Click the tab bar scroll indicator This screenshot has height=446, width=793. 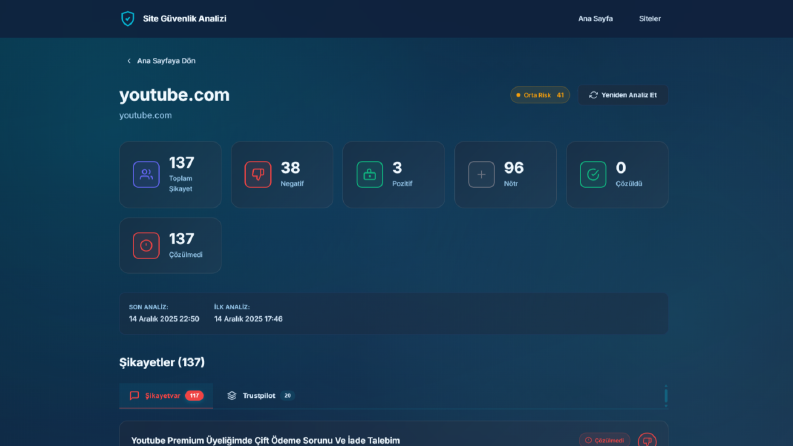[666, 395]
